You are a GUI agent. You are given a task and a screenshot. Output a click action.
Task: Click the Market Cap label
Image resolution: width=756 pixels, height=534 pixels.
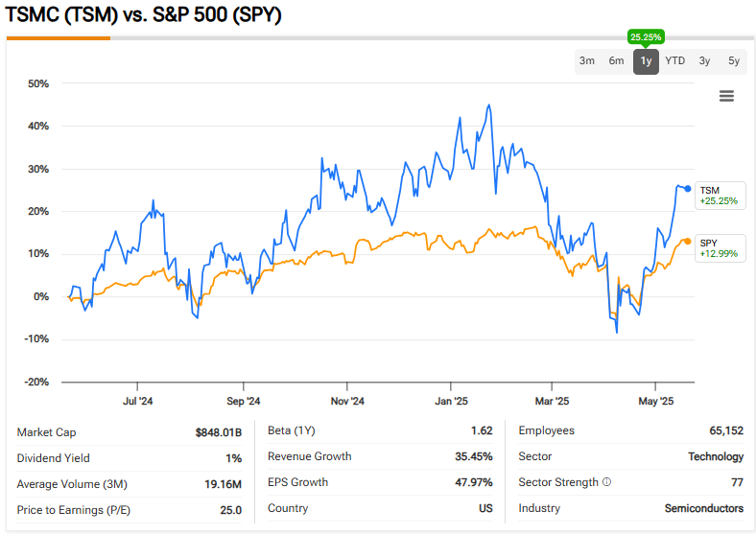pyautogui.click(x=46, y=432)
